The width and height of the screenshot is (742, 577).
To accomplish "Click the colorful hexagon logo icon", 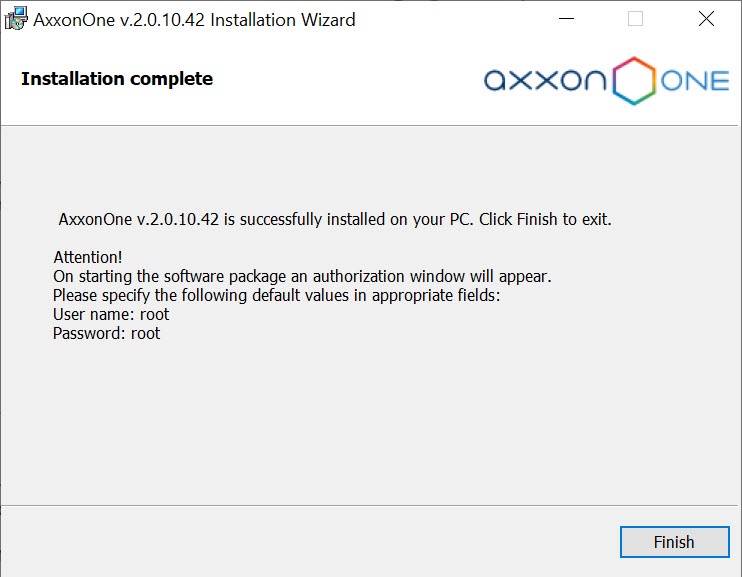I will click(x=632, y=80).
